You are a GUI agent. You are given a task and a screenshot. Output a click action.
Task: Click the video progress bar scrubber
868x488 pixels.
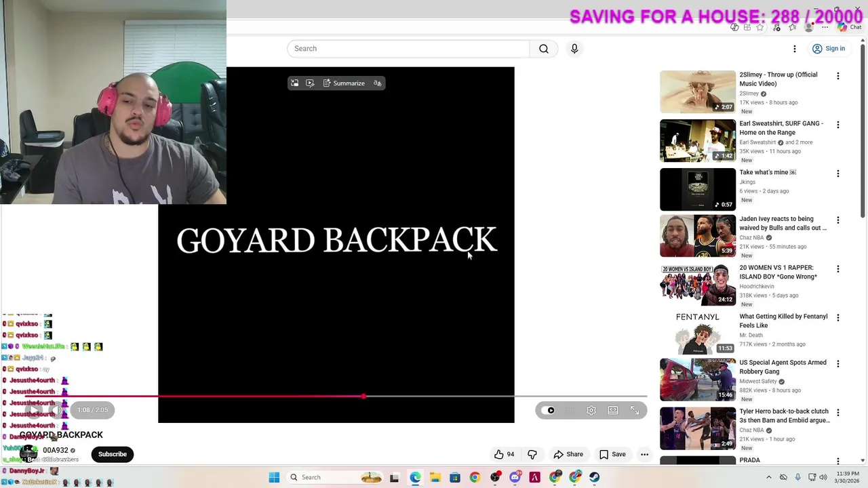tap(364, 396)
